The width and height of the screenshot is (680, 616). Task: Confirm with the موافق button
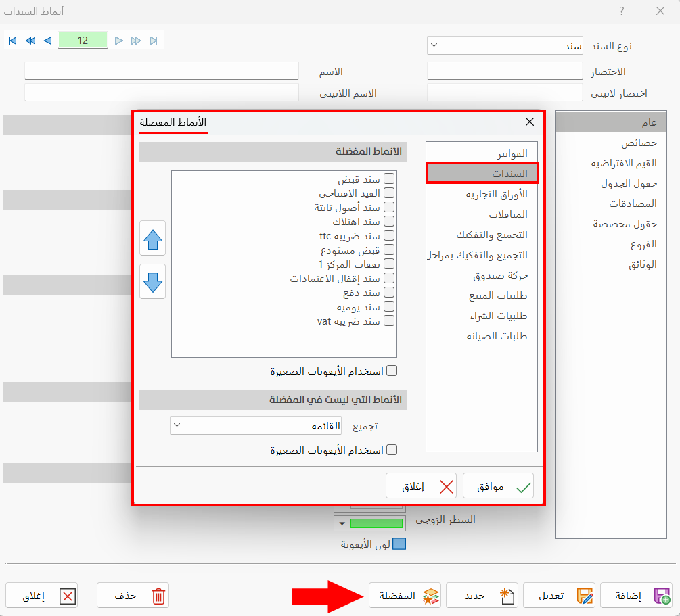click(x=498, y=486)
